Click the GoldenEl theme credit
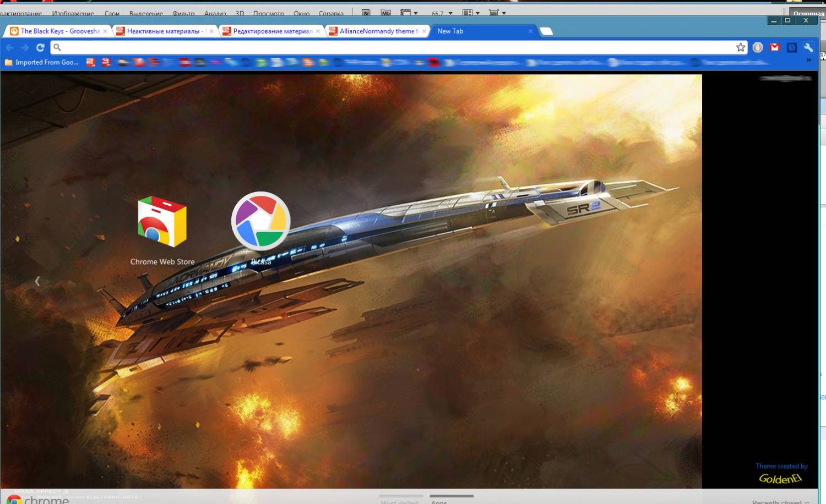Screen dimensions: 826x504 [780, 479]
